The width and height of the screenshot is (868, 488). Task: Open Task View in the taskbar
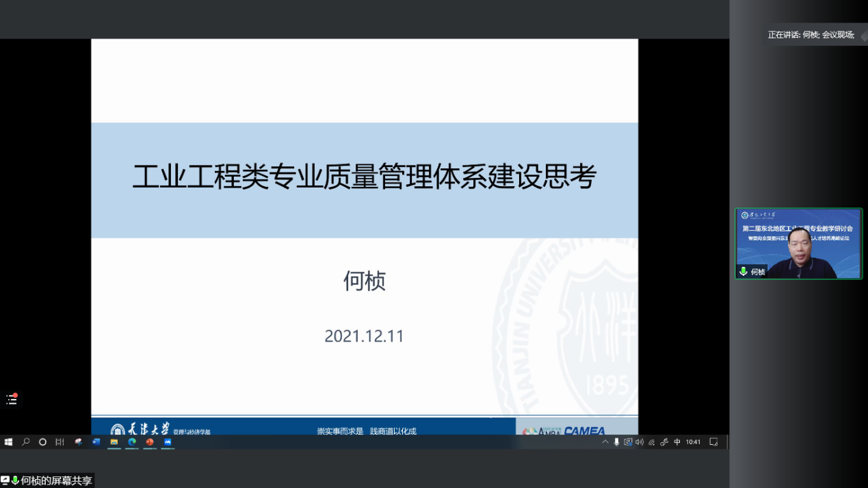click(60, 442)
